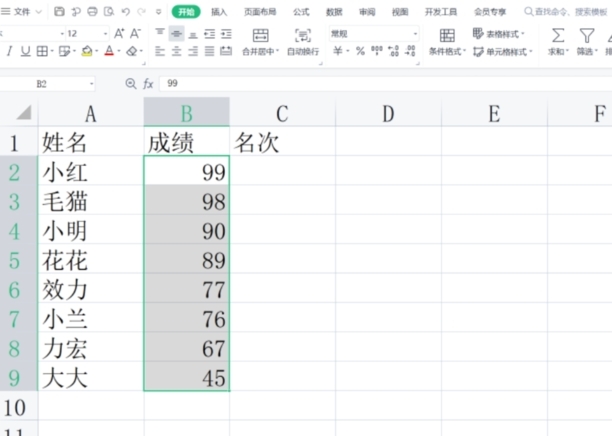The height and width of the screenshot is (436, 612).
Task: Click the fx insert function icon
Action: click(x=148, y=84)
